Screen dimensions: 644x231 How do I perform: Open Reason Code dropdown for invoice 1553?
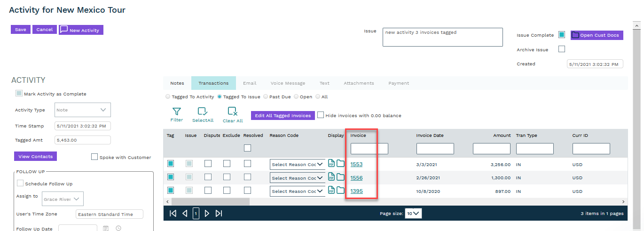tap(298, 165)
